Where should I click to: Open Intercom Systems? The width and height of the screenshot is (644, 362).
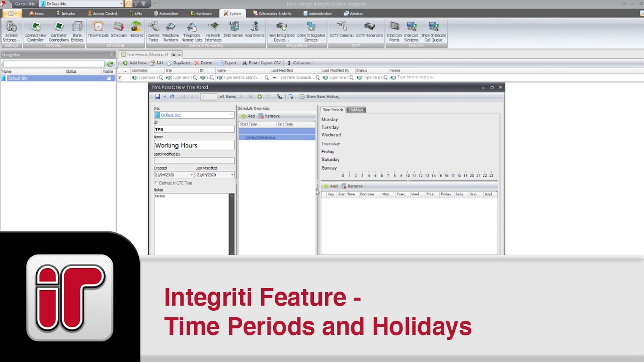point(411,31)
